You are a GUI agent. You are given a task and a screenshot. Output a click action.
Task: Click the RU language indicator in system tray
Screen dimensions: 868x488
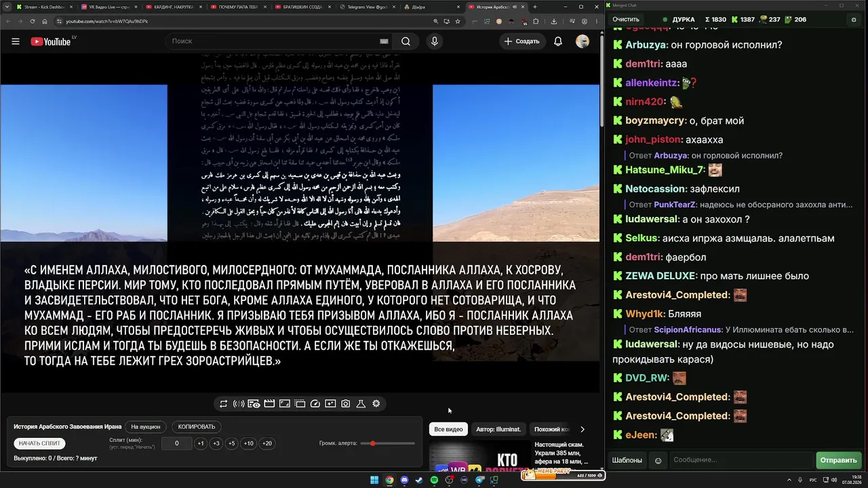pyautogui.click(x=813, y=481)
